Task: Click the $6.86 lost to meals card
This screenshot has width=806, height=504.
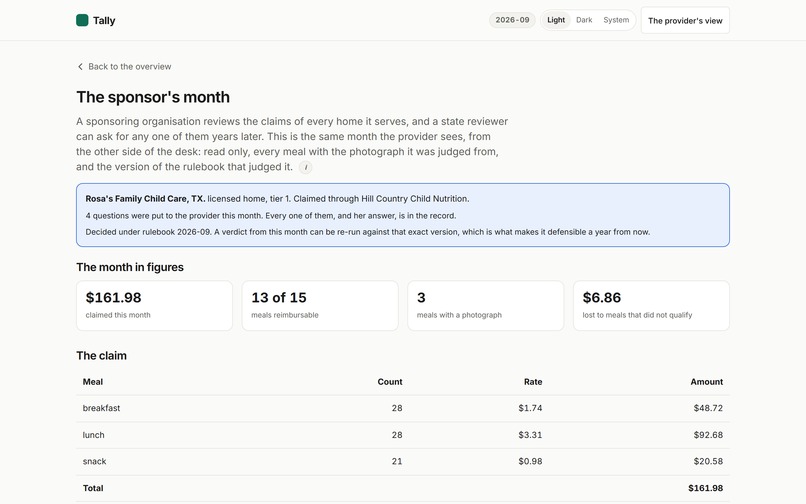Action: pos(651,305)
